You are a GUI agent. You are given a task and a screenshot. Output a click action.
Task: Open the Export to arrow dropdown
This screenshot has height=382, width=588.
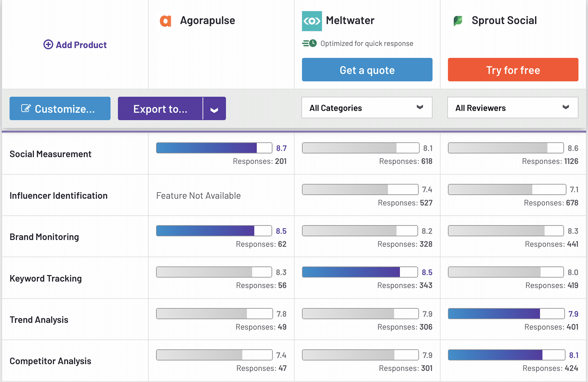214,109
